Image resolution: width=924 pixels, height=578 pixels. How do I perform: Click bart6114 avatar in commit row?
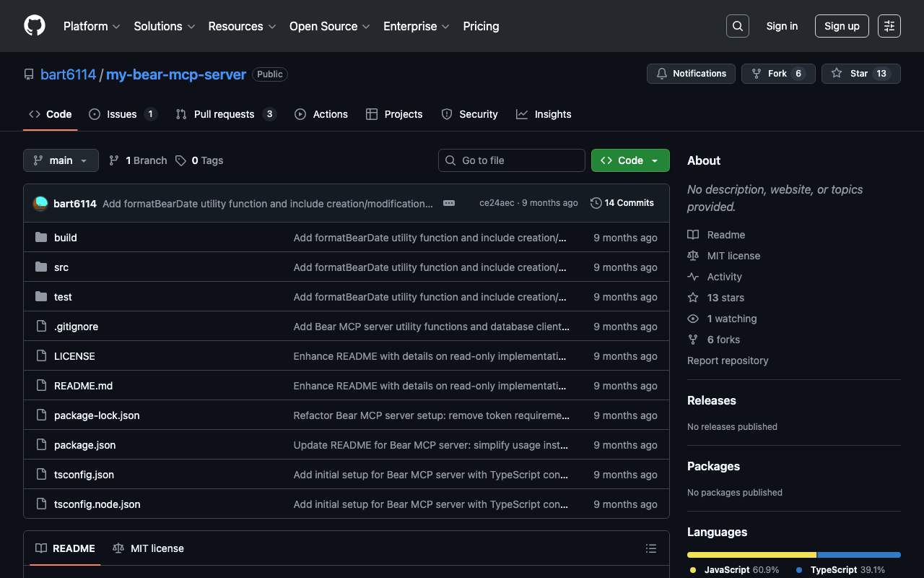tap(40, 203)
